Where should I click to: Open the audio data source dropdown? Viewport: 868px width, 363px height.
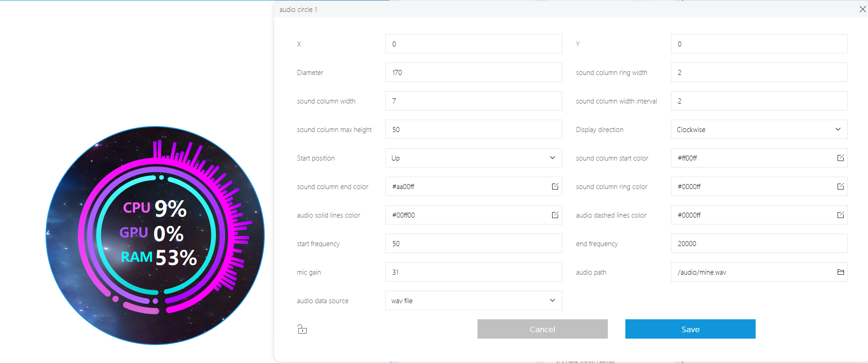[473, 300]
